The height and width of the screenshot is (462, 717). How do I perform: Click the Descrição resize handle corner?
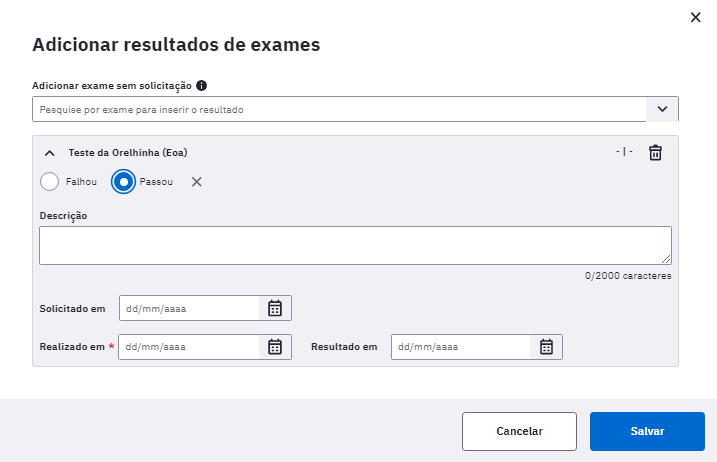pos(666,259)
